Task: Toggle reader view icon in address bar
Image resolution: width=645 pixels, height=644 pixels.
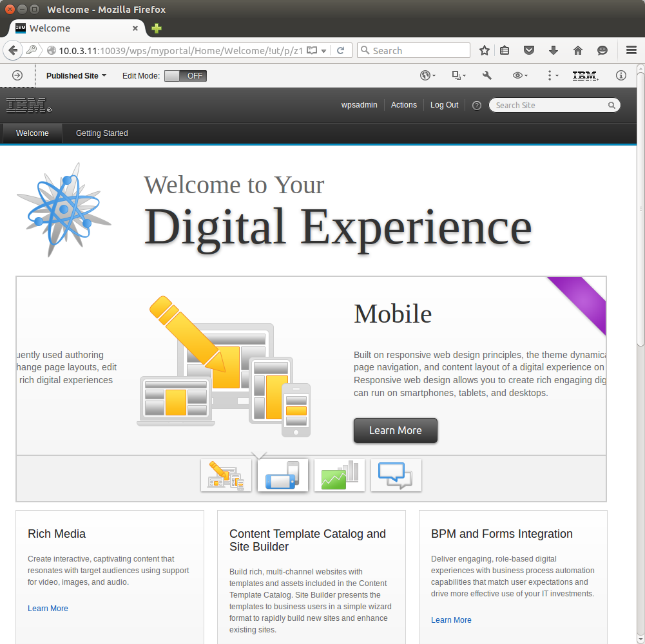Action: (313, 51)
